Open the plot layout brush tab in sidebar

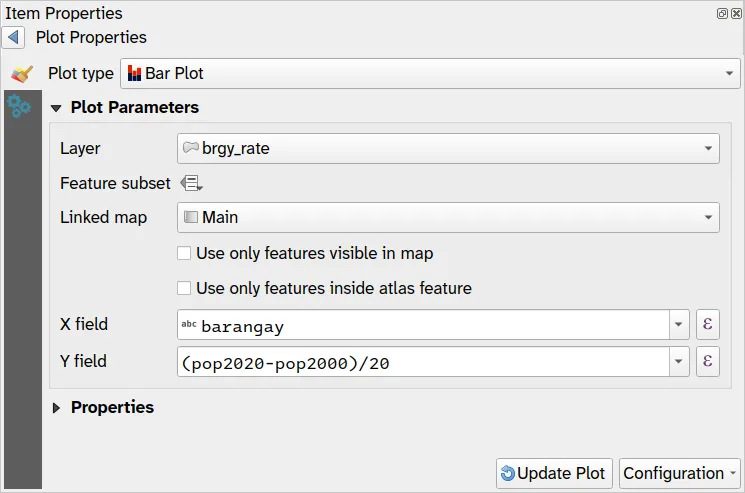tap(21, 74)
